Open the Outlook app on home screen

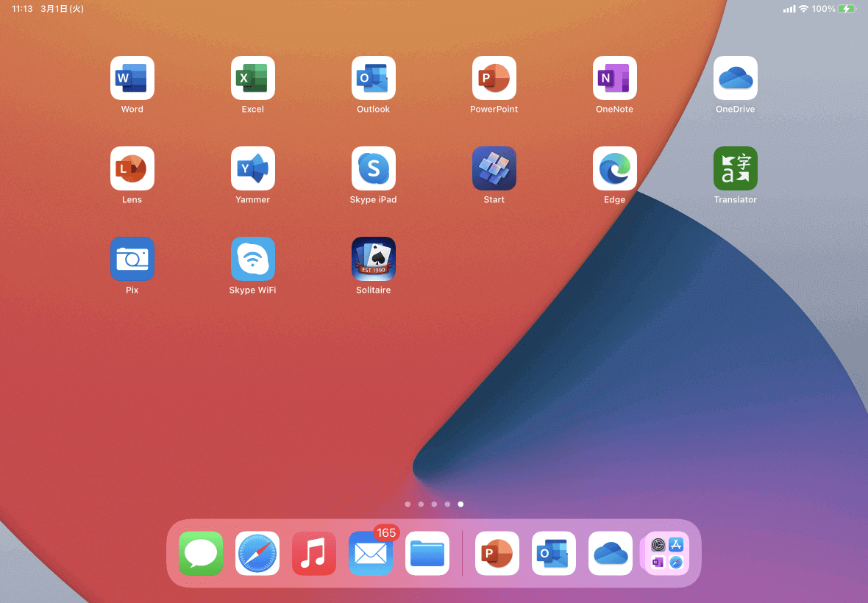[x=373, y=78]
